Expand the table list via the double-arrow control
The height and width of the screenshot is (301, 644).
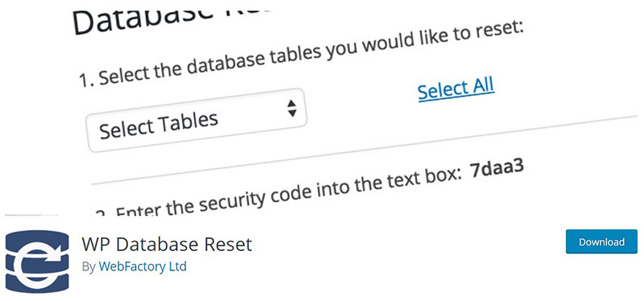coord(291,108)
